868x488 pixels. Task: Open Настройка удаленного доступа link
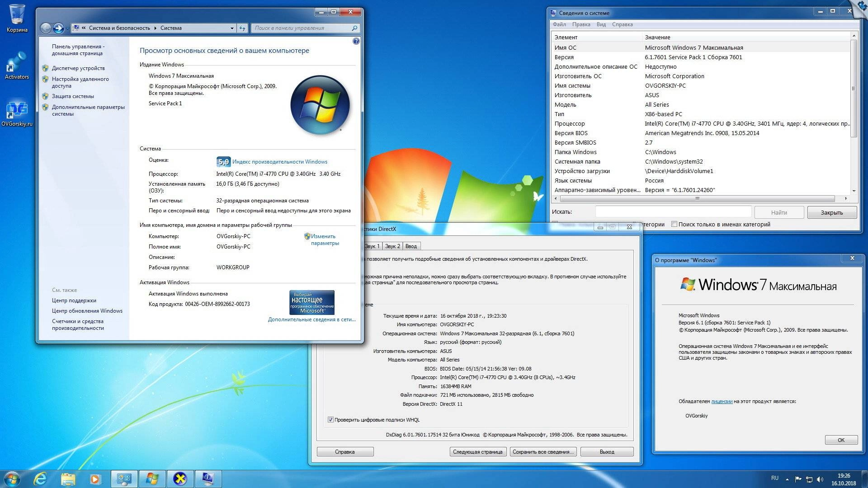click(x=80, y=82)
